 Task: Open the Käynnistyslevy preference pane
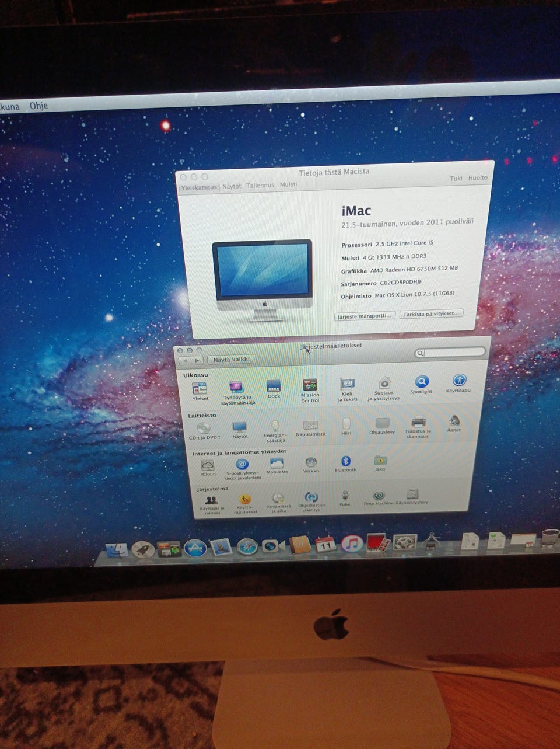coord(412,496)
